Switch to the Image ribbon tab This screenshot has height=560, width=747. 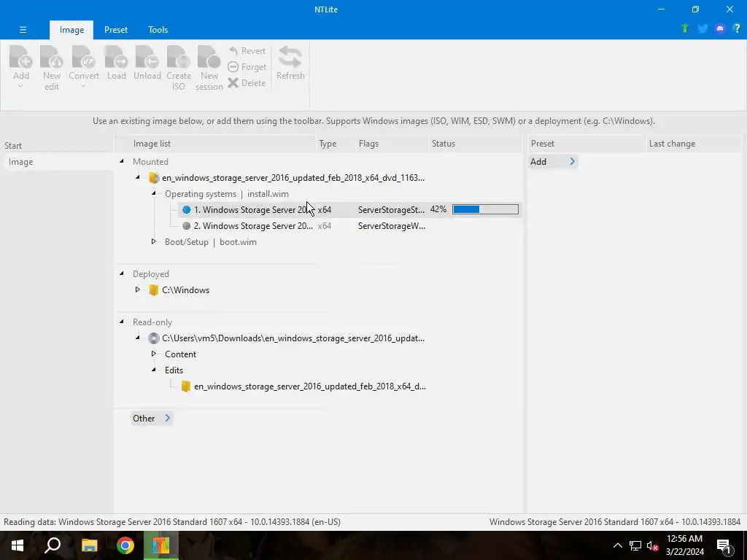(71, 29)
